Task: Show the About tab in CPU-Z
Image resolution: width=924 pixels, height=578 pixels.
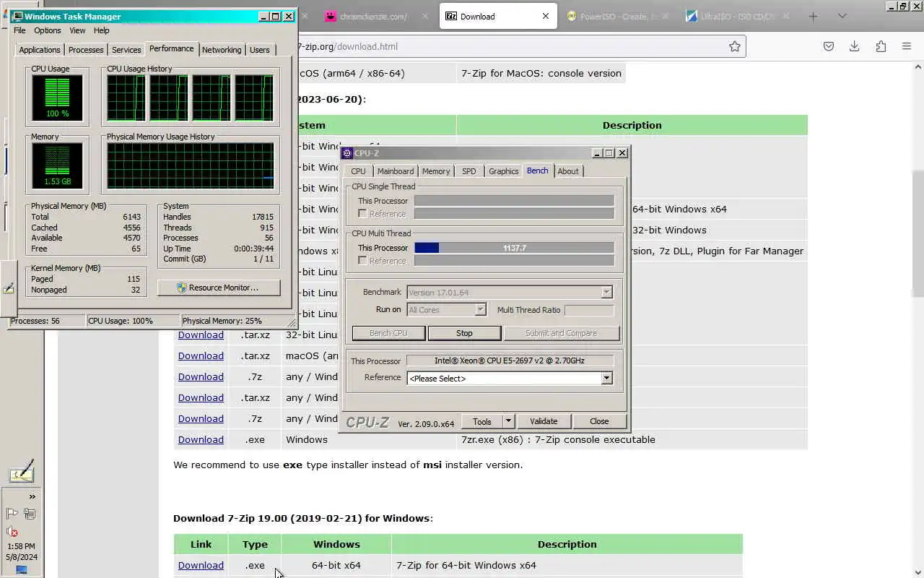Action: pyautogui.click(x=568, y=171)
